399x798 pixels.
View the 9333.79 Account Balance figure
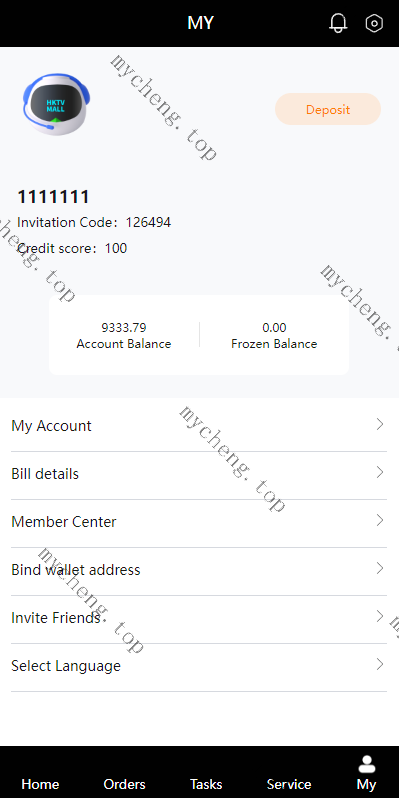pos(124,328)
